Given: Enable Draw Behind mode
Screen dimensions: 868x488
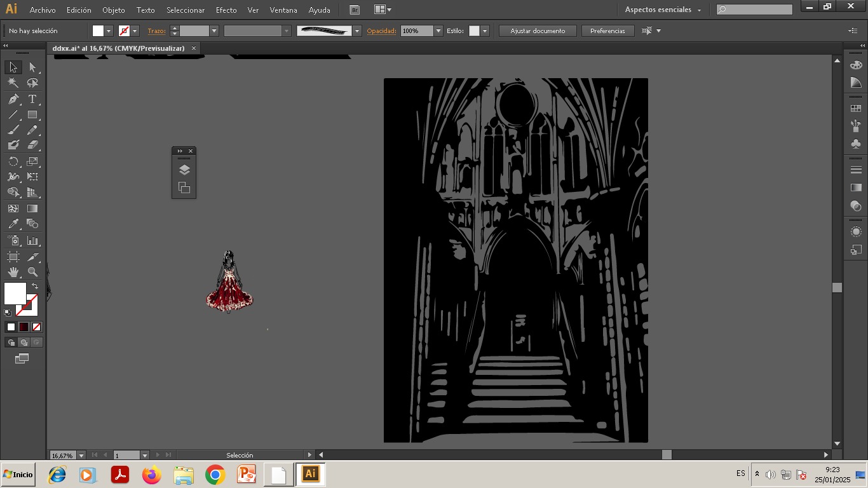Looking at the screenshot, I should tap(24, 342).
